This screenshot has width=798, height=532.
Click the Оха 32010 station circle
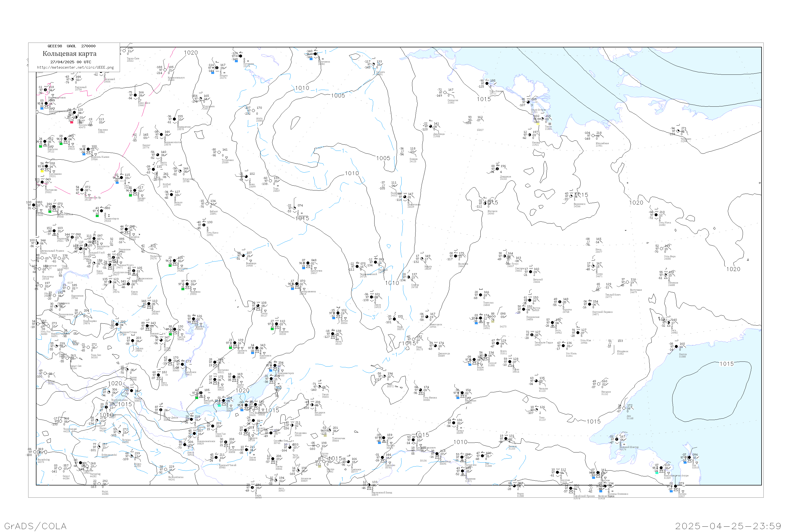(x=689, y=457)
